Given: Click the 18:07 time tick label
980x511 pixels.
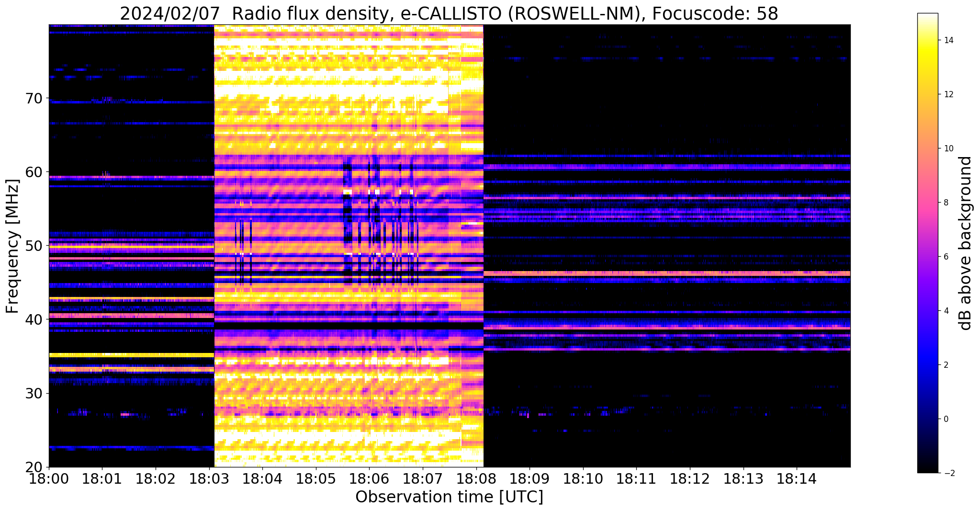Looking at the screenshot, I should click(x=423, y=478).
